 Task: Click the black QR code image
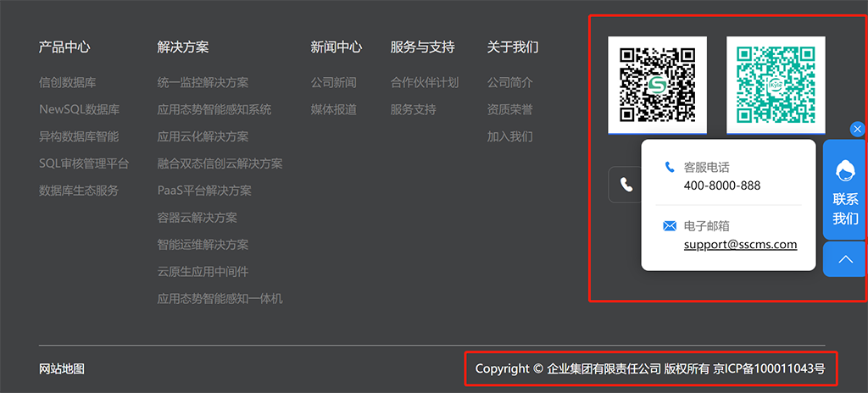pos(657,85)
